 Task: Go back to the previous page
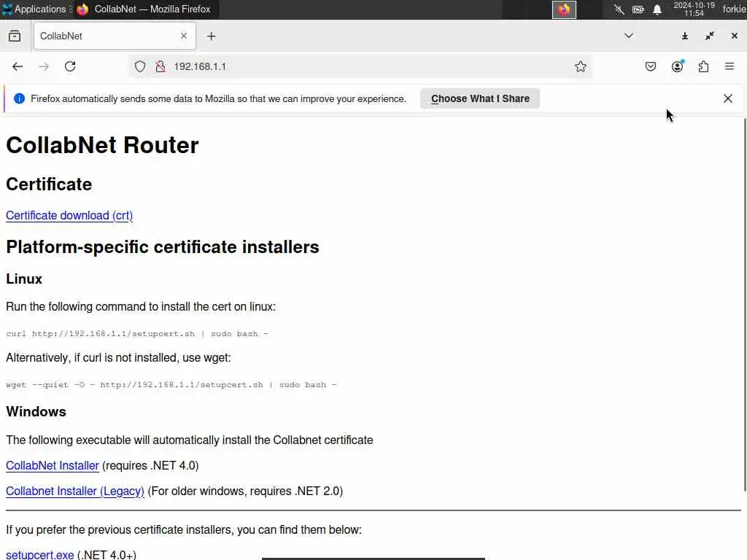point(18,66)
